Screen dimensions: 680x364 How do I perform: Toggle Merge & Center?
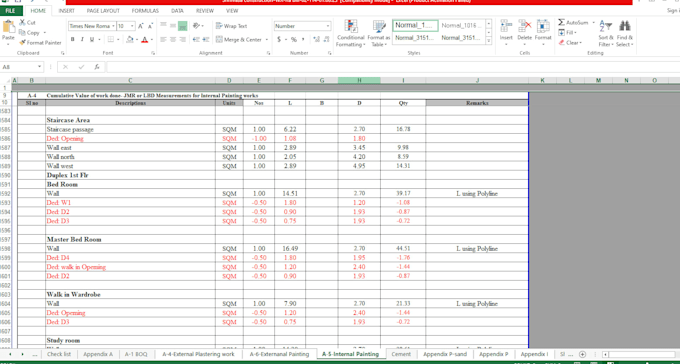(x=239, y=39)
